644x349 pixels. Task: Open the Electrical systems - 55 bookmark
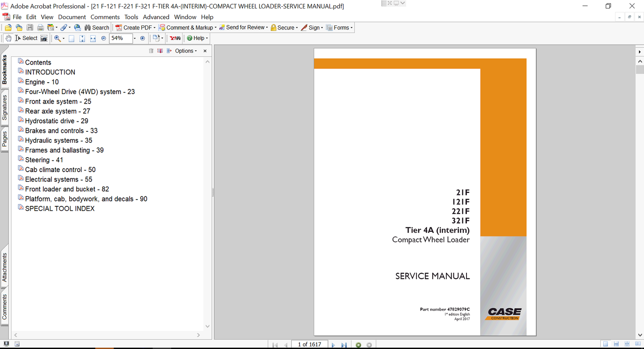[58, 179]
